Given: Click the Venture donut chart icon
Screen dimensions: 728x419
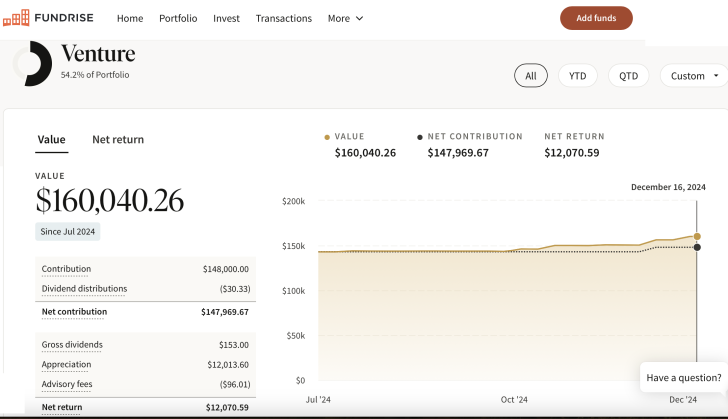Looking at the screenshot, I should 32,63.
